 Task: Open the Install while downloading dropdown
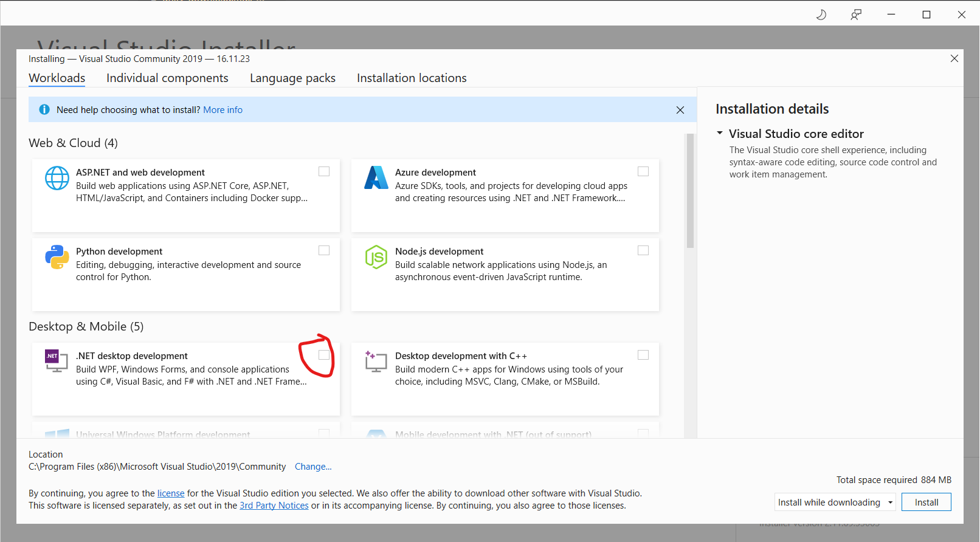coord(835,503)
